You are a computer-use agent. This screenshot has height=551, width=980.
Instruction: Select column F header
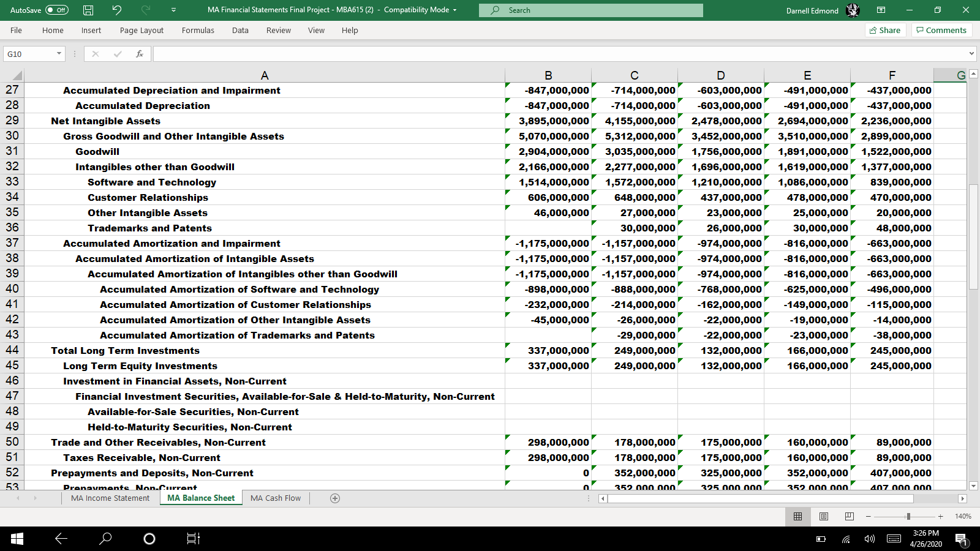click(x=892, y=75)
